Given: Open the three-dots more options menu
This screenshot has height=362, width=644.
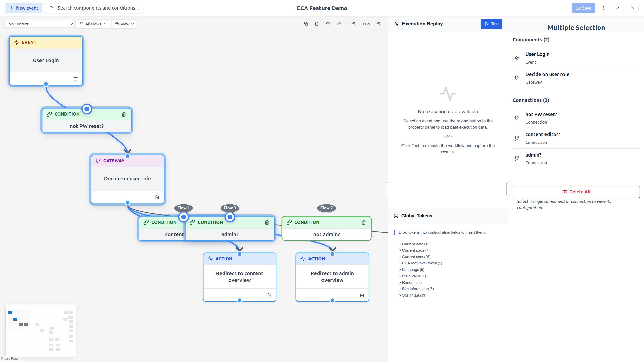Looking at the screenshot, I should tap(603, 8).
